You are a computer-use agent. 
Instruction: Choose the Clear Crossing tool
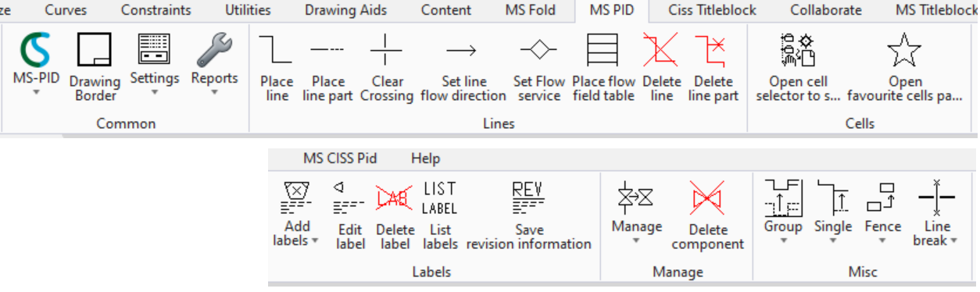coord(386,68)
